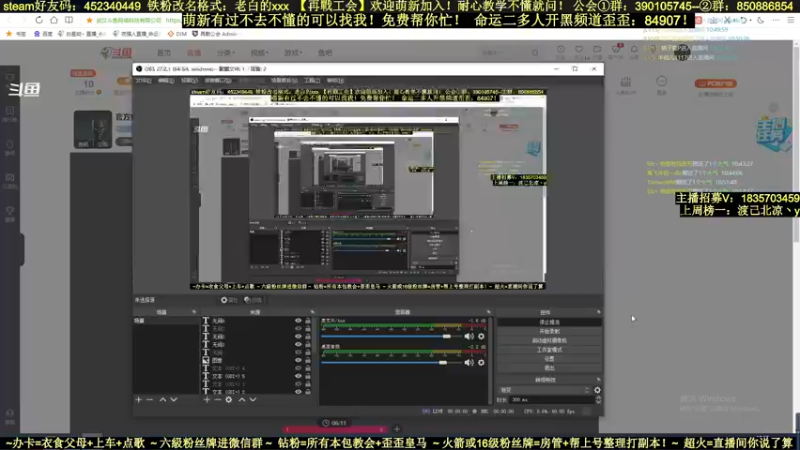Click the Douyu search magnifier icon

535,53
